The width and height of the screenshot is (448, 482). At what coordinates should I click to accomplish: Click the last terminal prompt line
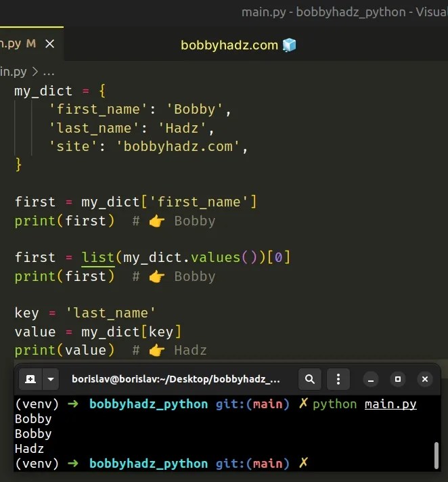click(x=161, y=463)
